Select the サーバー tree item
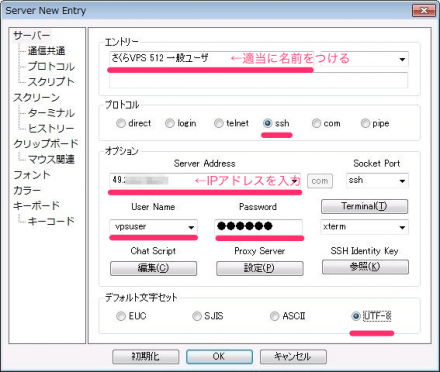Screen dimensions: 440x372 tap(32, 35)
